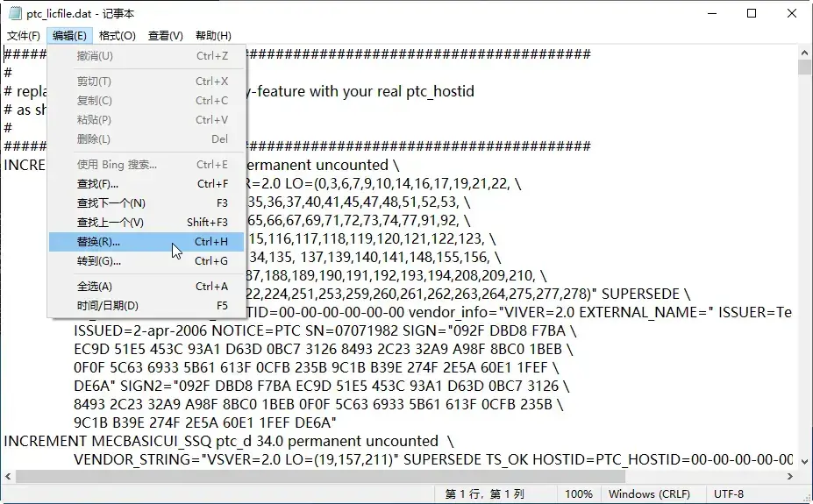Choose 查找(F)... from the Edit menu

point(146,184)
